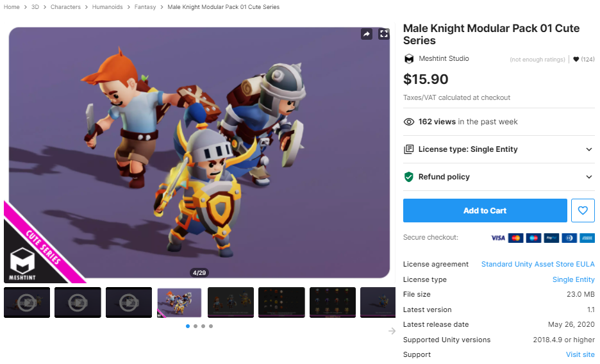Image resolution: width=600 pixels, height=364 pixels.
Task: Add asset to favorites with heart button
Action: tap(583, 210)
